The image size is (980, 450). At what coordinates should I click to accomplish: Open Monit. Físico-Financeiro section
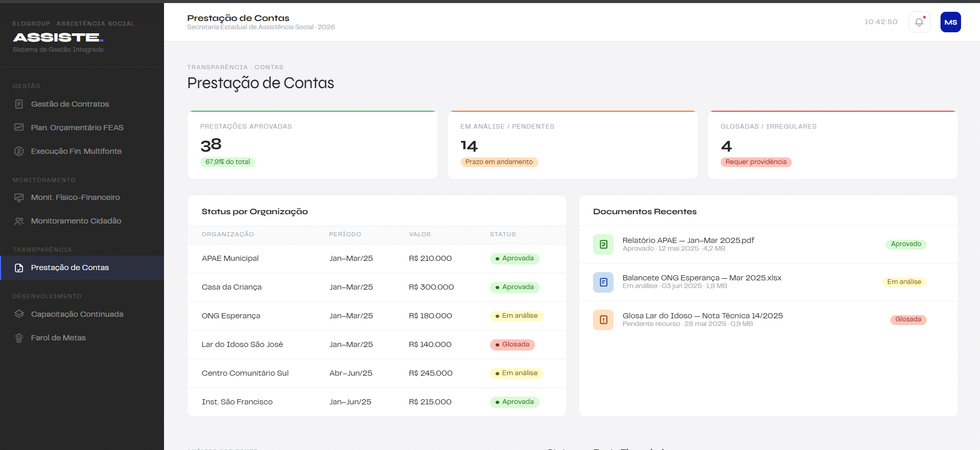click(82, 197)
